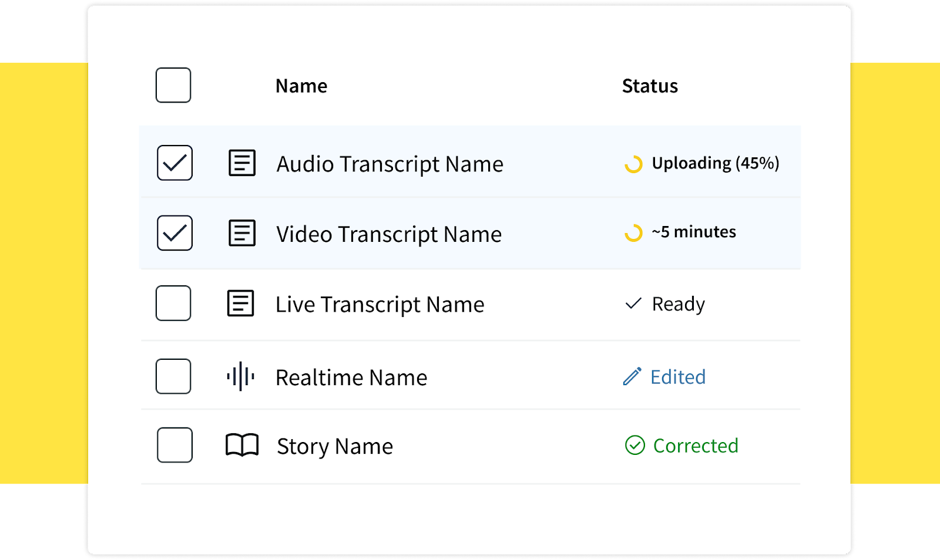Click the document icon beside Audio Transcript Name

tap(241, 163)
